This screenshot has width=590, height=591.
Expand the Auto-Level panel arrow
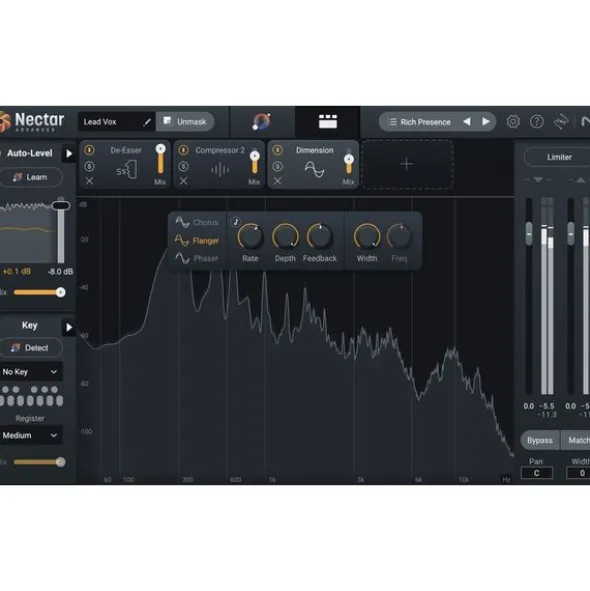pyautogui.click(x=69, y=153)
